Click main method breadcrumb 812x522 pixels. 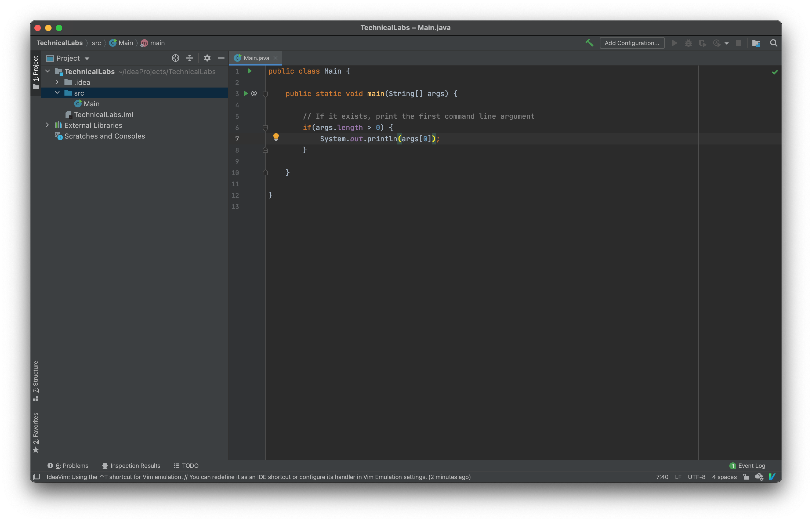(153, 43)
